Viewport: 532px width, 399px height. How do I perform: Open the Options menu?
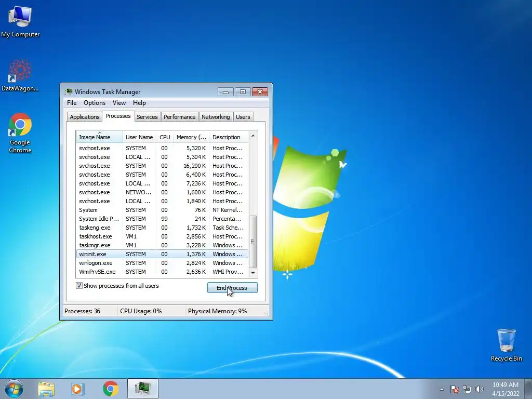[x=95, y=103]
